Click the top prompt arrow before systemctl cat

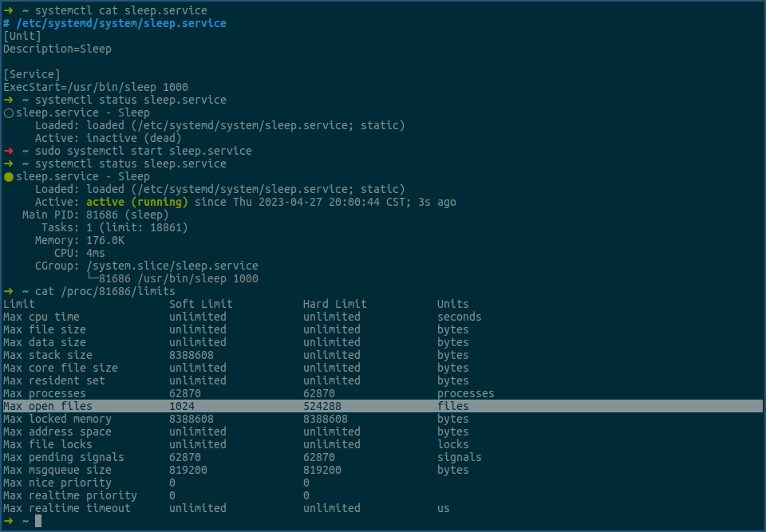pyautogui.click(x=9, y=10)
